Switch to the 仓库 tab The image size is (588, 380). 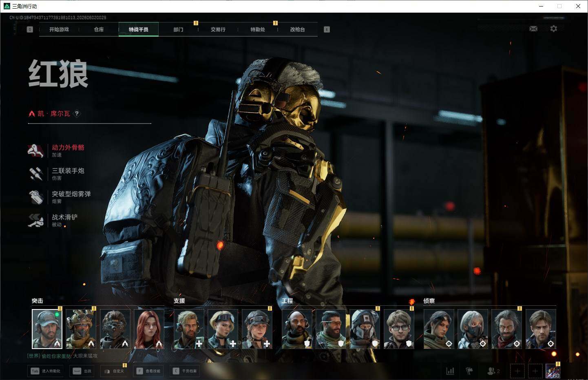click(99, 29)
